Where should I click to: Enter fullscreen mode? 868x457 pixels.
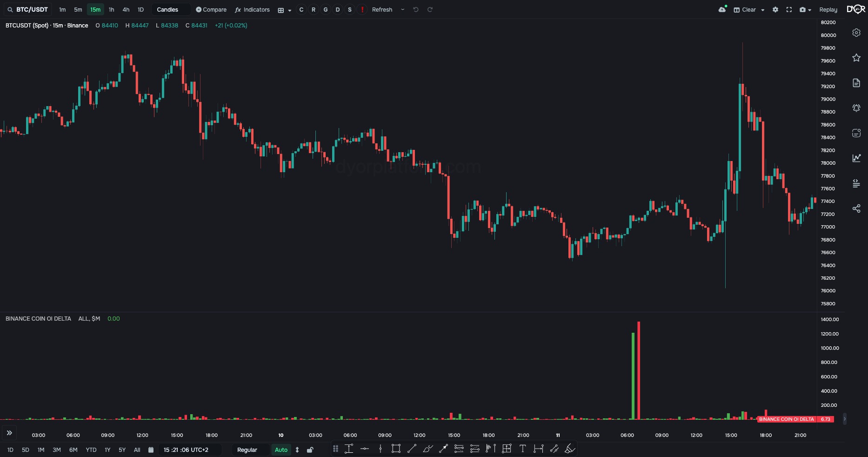pyautogui.click(x=789, y=9)
